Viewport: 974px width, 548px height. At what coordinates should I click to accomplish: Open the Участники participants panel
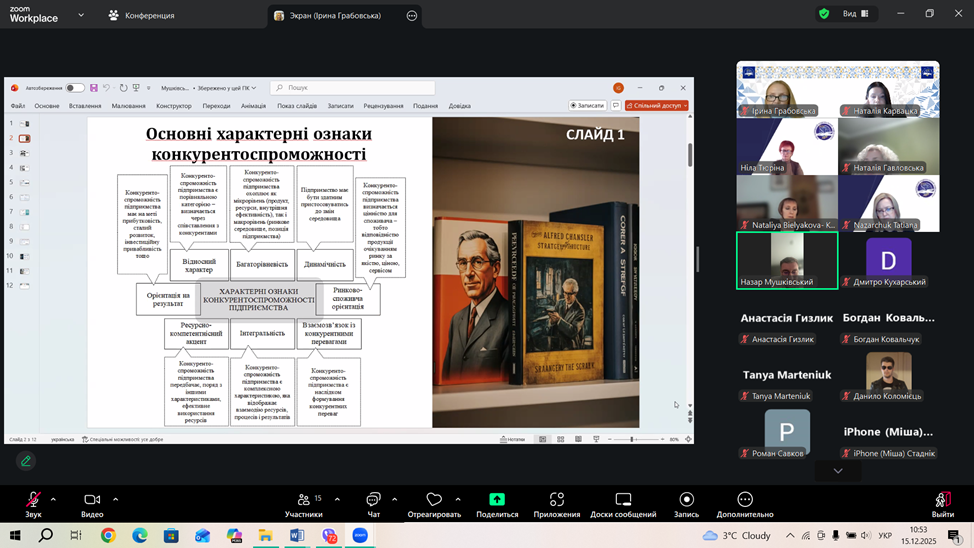coord(303,503)
